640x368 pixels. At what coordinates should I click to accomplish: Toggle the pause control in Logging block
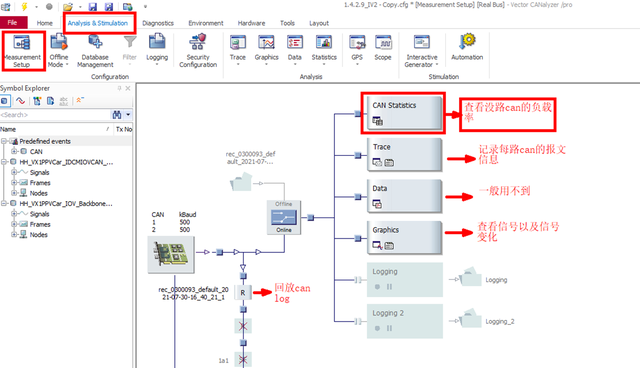coord(389,287)
